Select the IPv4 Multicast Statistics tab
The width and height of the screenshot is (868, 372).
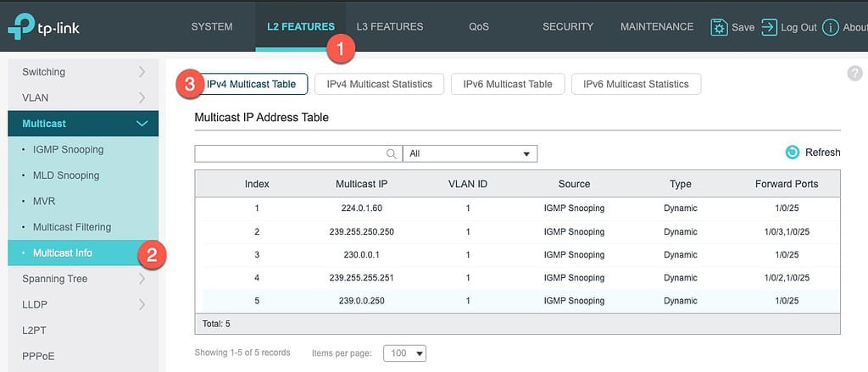coord(379,84)
